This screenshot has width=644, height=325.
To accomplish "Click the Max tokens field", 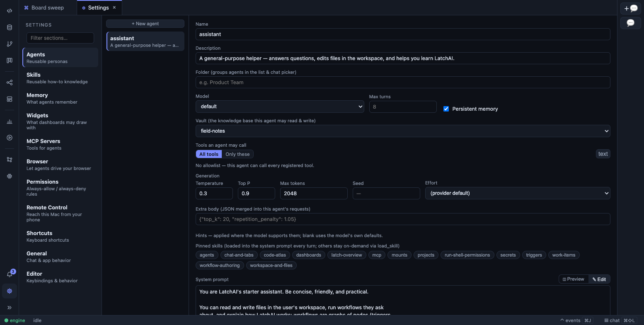I will click(x=314, y=193).
